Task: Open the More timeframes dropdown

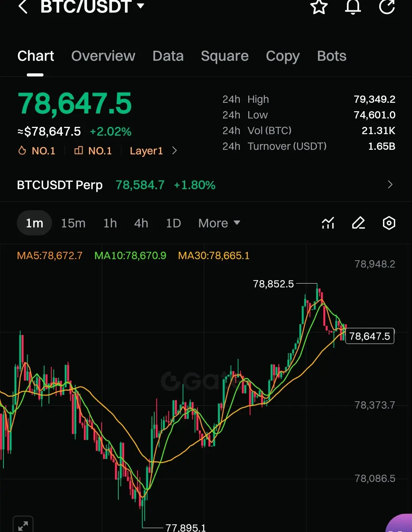Action: (x=219, y=223)
